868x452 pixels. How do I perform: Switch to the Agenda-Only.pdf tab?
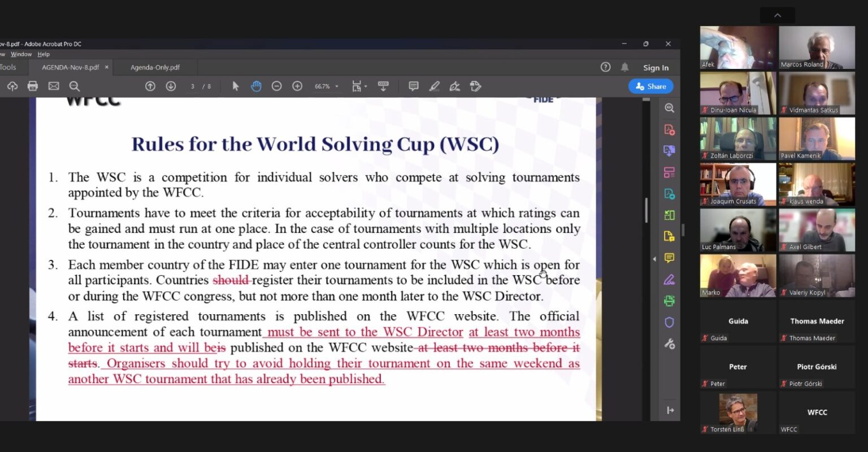(154, 67)
